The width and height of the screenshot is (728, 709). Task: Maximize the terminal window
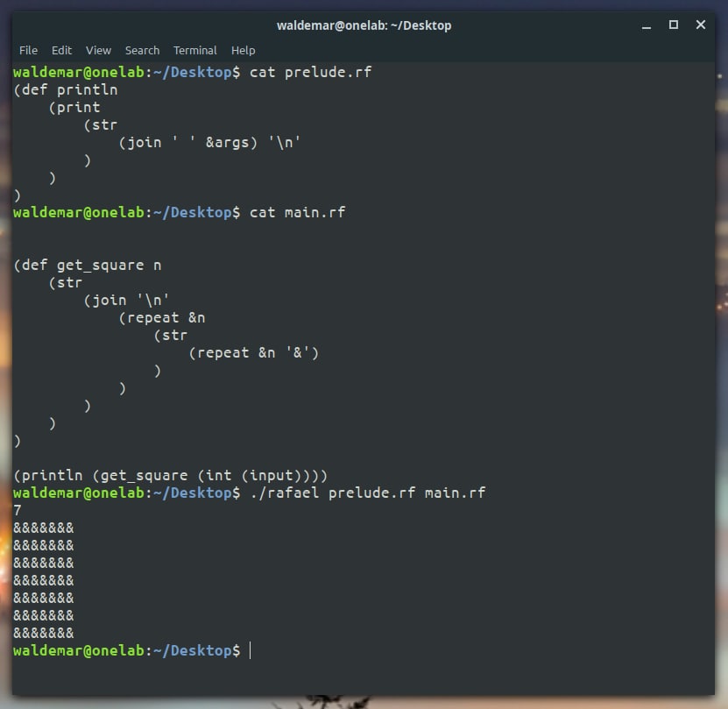click(673, 25)
